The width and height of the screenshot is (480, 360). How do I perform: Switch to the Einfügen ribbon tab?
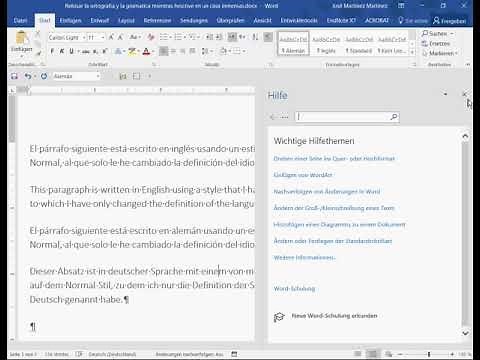pyautogui.click(x=70, y=21)
